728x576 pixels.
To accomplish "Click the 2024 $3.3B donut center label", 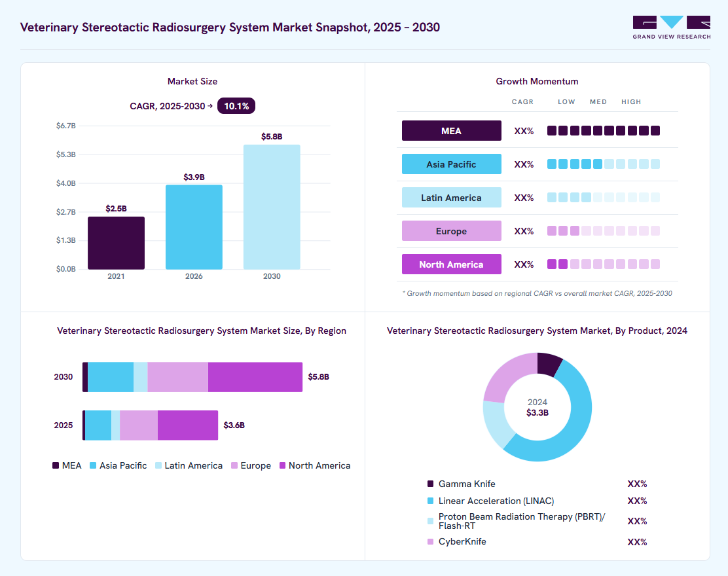I will pos(537,408).
